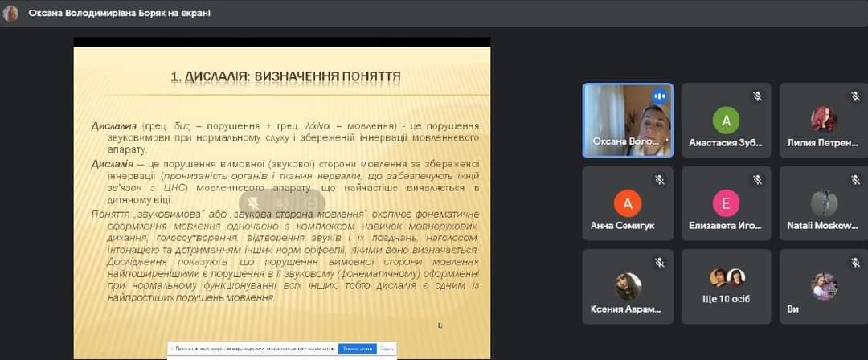Click muted mic icon on Ксения Аврам tile
This screenshot has width=868, height=360.
(x=659, y=263)
